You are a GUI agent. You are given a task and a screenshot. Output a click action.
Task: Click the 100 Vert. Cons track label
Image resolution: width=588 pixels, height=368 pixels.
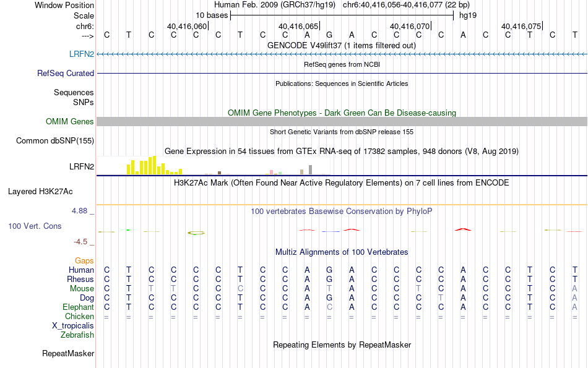(x=35, y=226)
